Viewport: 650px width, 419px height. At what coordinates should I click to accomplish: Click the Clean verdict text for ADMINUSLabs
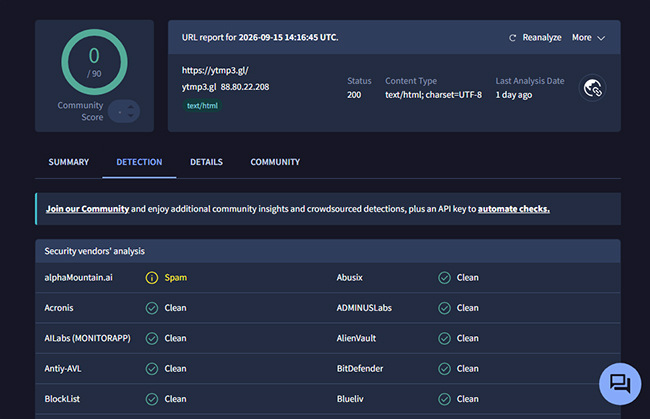[468, 308]
